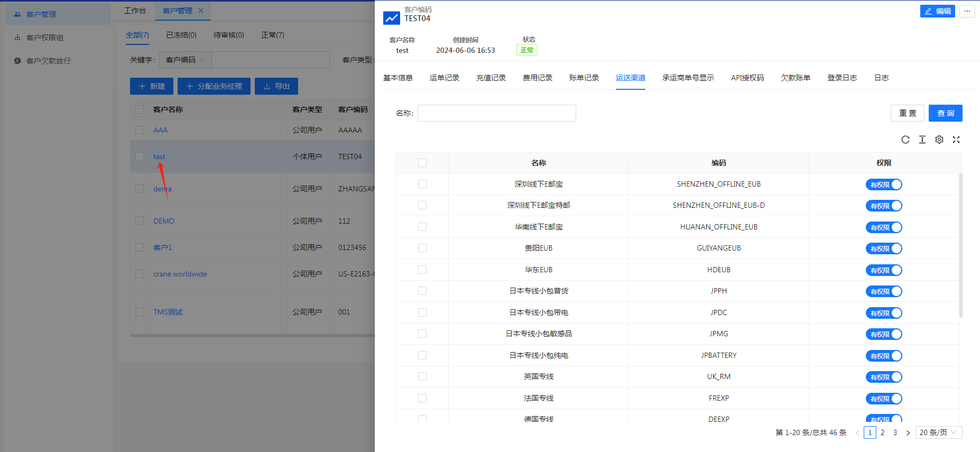
Task: Filter by 已冻结(0) status tab
Action: [181, 35]
